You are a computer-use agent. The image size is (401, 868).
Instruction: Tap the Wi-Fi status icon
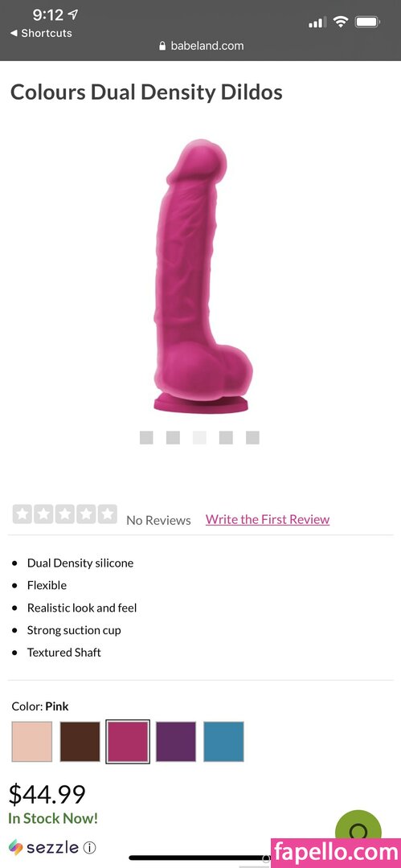click(x=341, y=23)
